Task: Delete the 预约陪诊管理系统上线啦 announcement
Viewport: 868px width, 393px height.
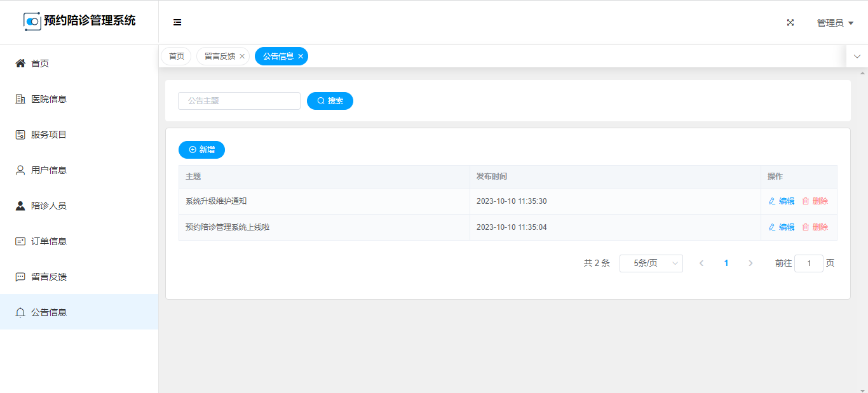Action: click(815, 227)
